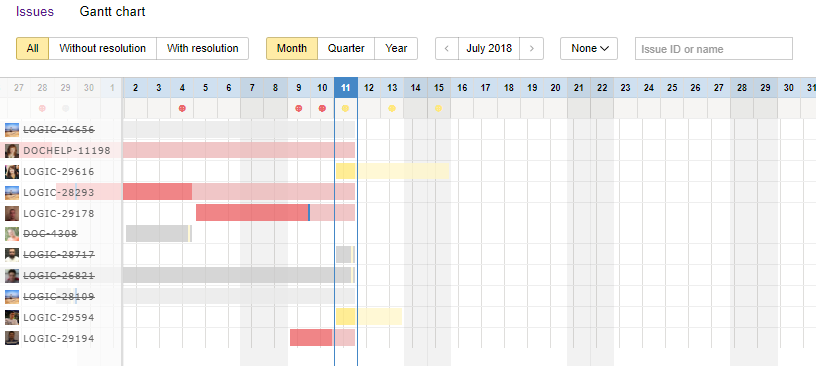
Task: Switch the time scale to Year
Action: click(x=396, y=48)
